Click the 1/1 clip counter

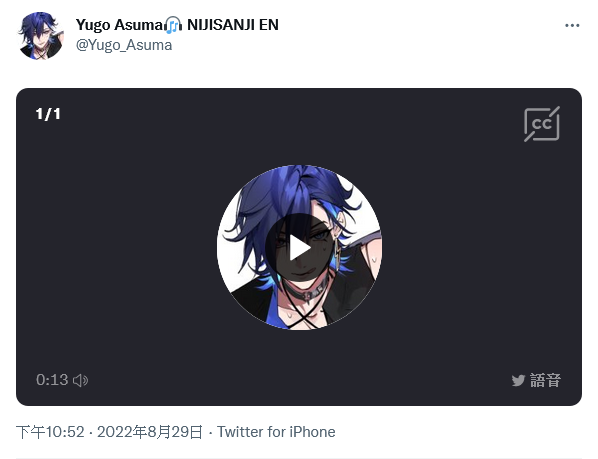pyautogui.click(x=48, y=114)
